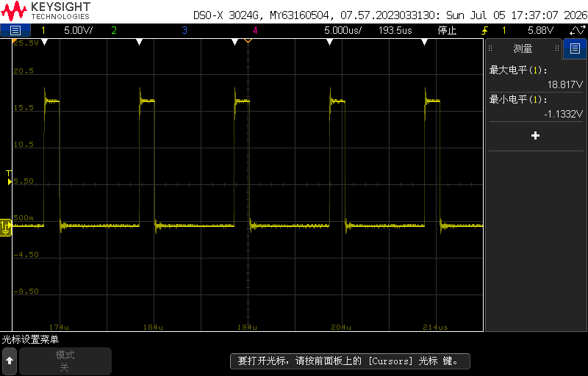Click the 5.88V trigger level value
Screen dimensions: 588x376
point(540,30)
